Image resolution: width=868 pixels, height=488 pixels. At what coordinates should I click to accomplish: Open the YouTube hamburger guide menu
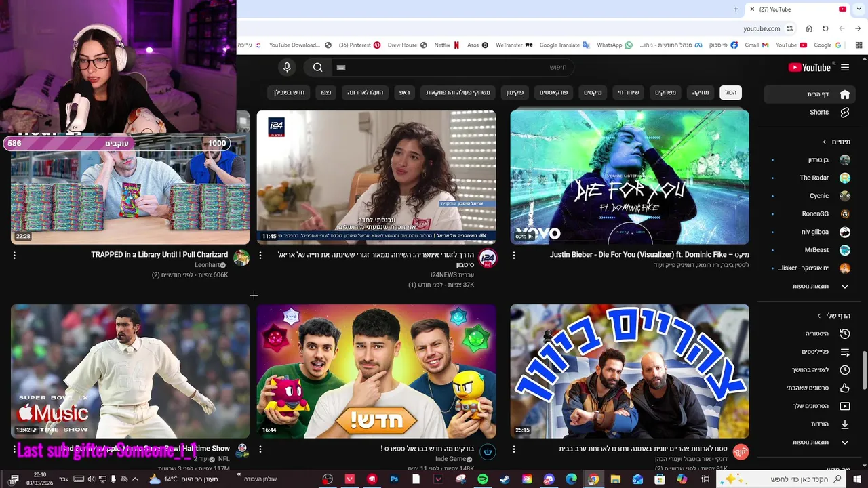(x=845, y=67)
